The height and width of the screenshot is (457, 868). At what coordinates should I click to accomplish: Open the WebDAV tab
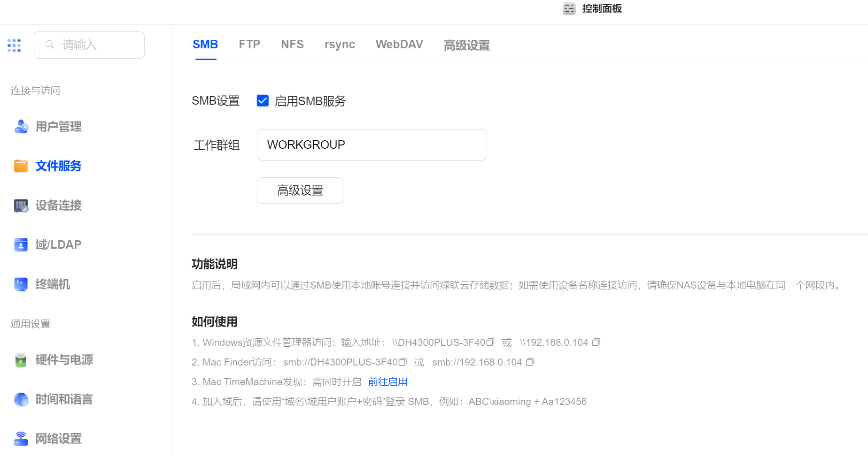click(399, 45)
